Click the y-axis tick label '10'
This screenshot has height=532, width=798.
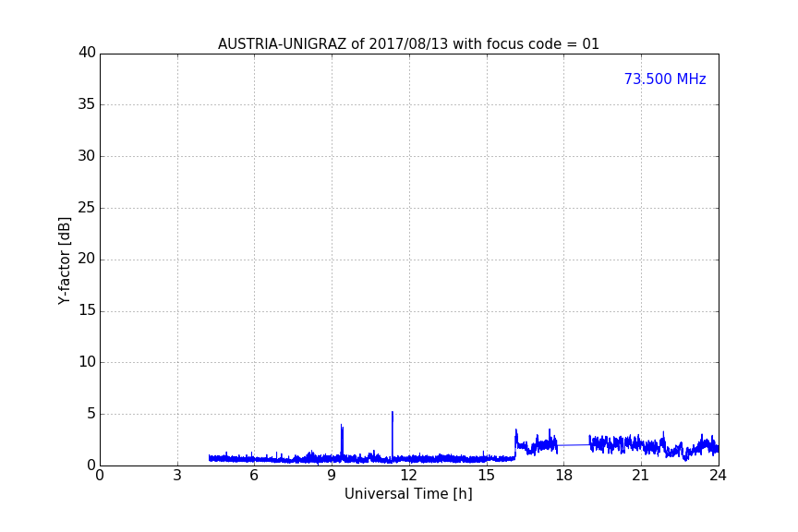pyautogui.click(x=87, y=362)
